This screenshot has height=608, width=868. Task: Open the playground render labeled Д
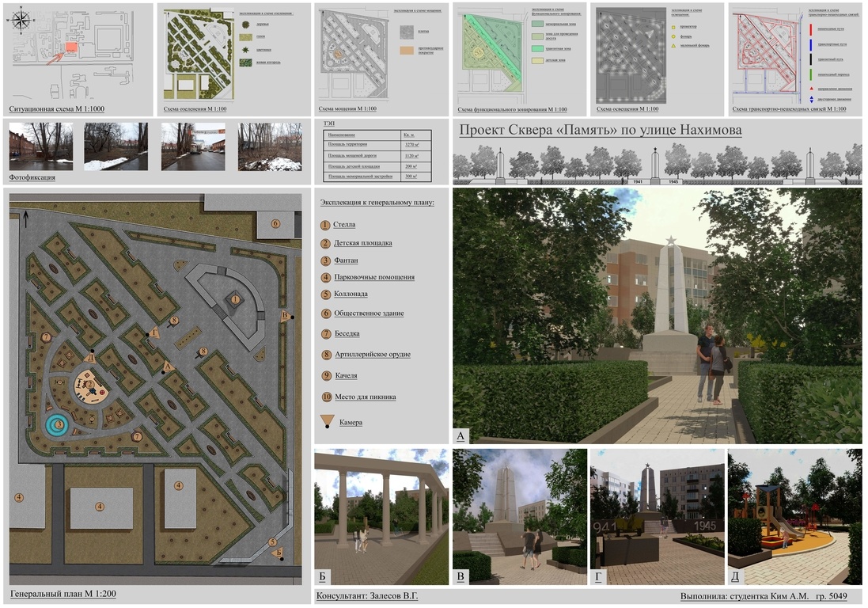(x=794, y=517)
